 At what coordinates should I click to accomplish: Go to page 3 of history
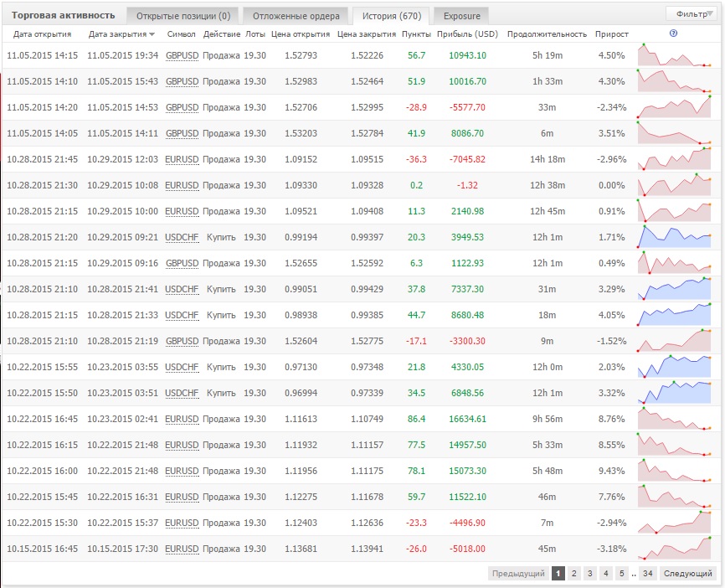tap(589, 573)
